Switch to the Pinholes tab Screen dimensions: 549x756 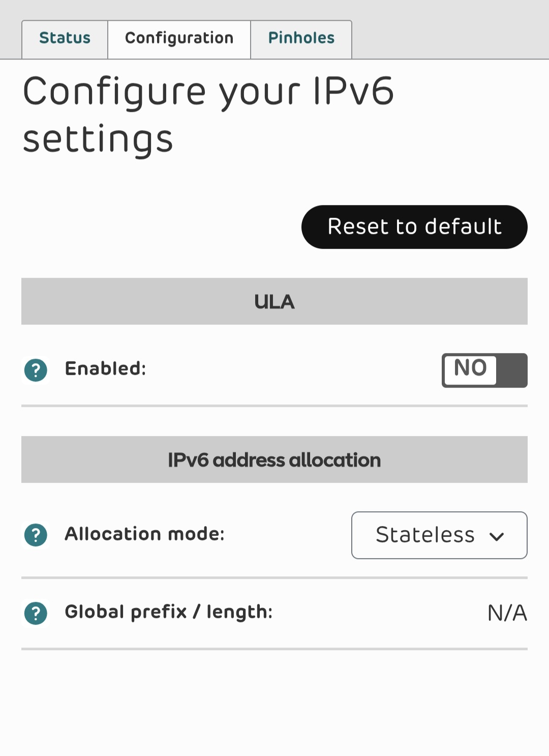pyautogui.click(x=301, y=39)
